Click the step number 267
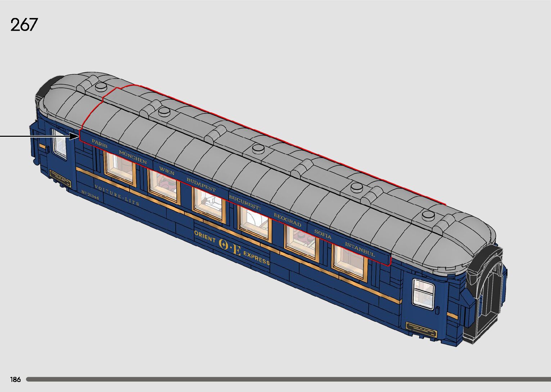551x392 pixels. 24,25
